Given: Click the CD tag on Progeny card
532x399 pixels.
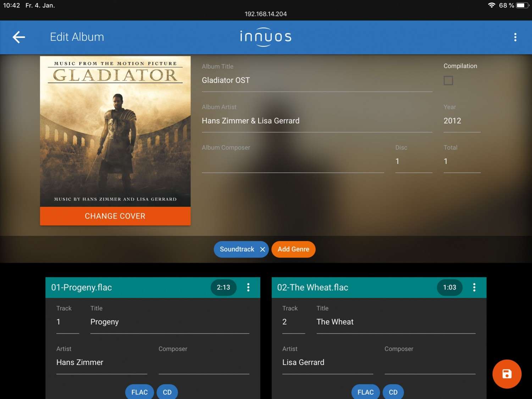Looking at the screenshot, I should [167, 392].
